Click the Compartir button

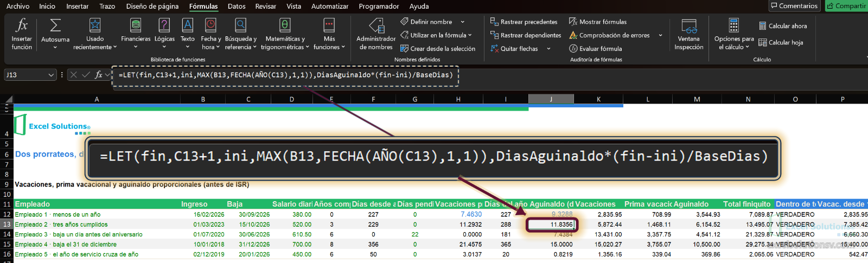(846, 6)
